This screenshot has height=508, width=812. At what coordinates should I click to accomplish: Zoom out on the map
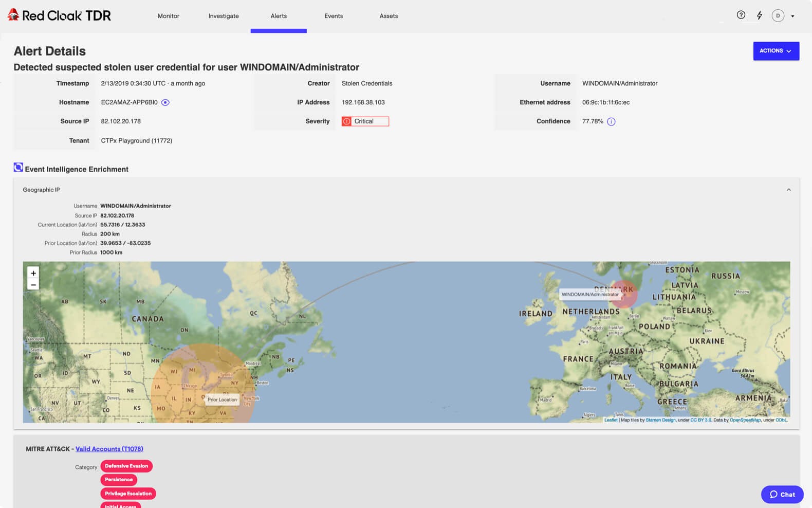coord(33,285)
